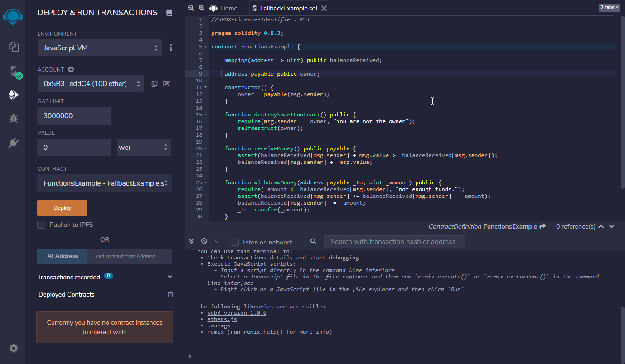Viewport: 625px width, 364px height.
Task: Zoom in editor font icon
Action: (x=202, y=8)
